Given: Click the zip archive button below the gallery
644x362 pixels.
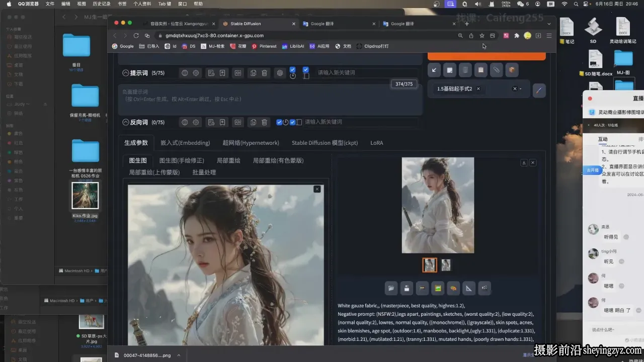Looking at the screenshot, I should click(422, 288).
